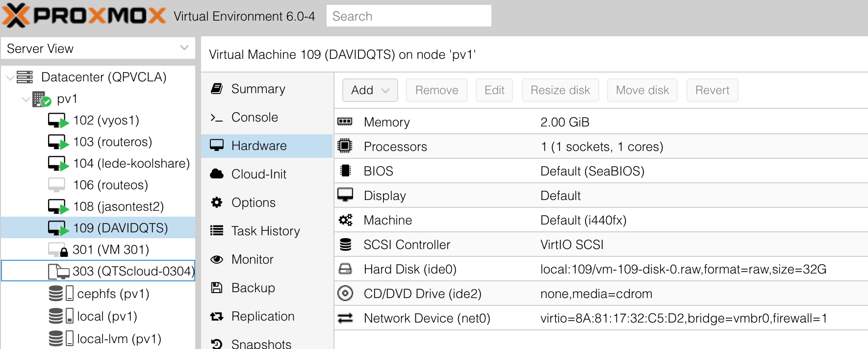Open the Replication section
868x349 pixels.
267,317
